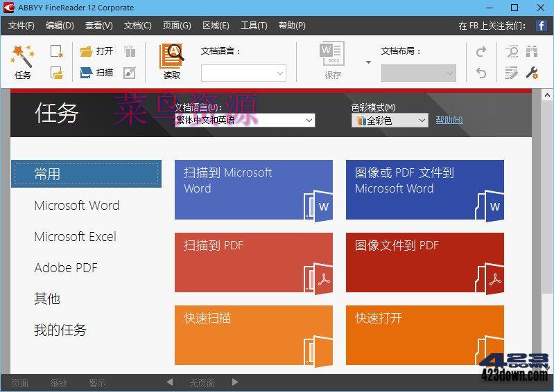Start 快速扫描 task tile

[x=254, y=335]
